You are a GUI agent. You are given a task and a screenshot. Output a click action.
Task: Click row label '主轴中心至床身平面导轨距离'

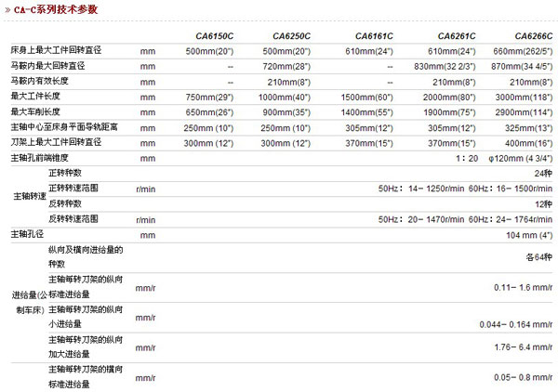coord(64,127)
